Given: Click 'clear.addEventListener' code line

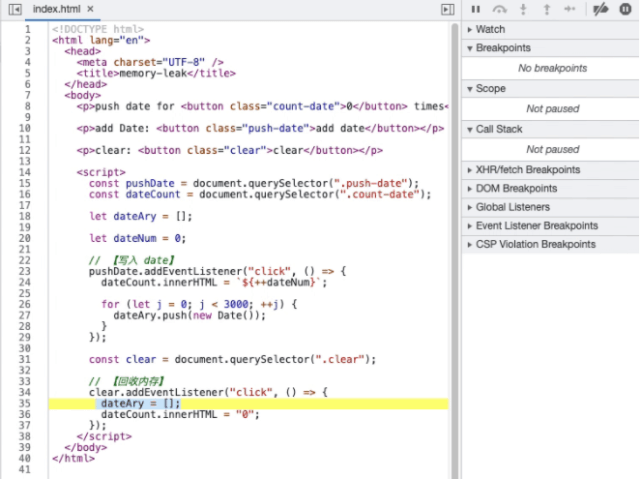Looking at the screenshot, I should [x=208, y=392].
